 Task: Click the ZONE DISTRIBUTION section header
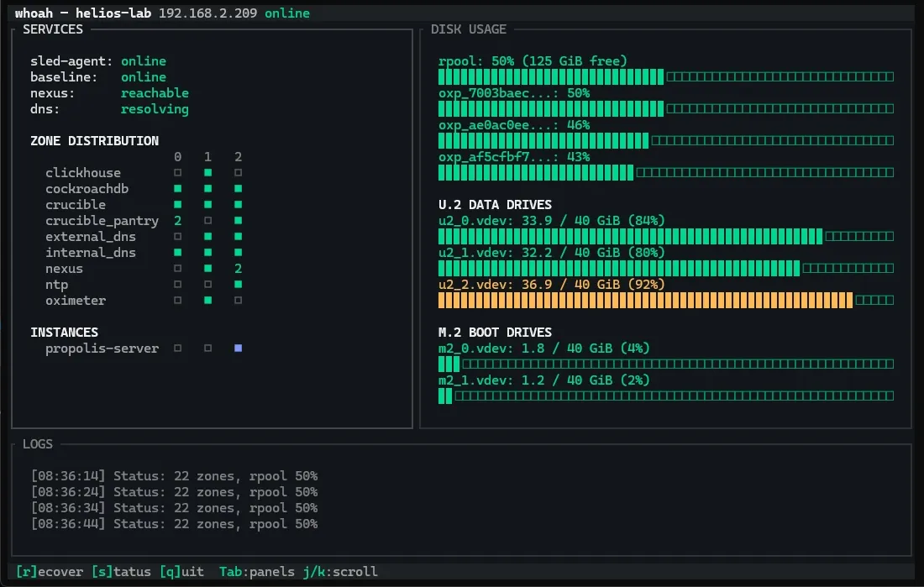(x=94, y=141)
